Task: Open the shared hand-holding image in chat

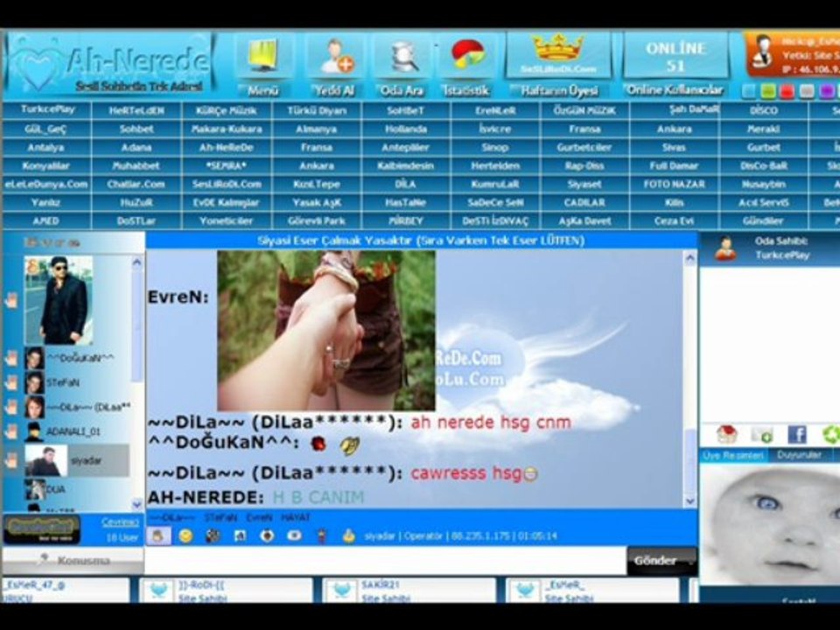Action: coord(326,331)
